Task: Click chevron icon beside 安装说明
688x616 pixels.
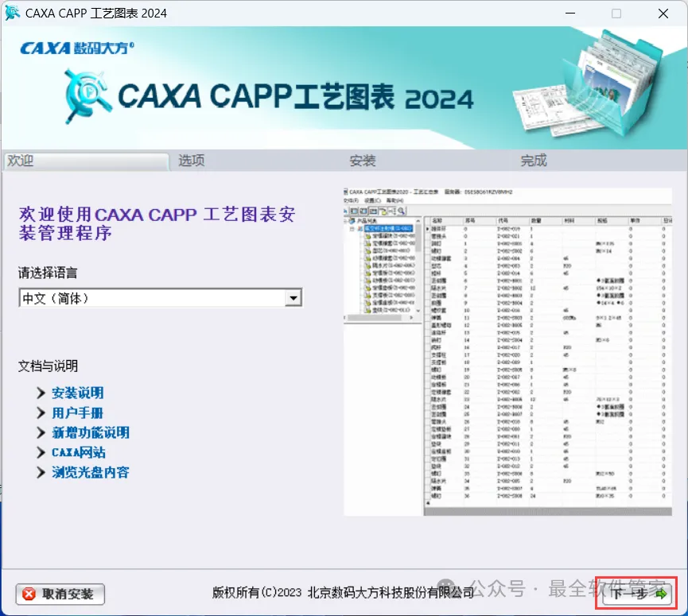Action: (x=41, y=393)
